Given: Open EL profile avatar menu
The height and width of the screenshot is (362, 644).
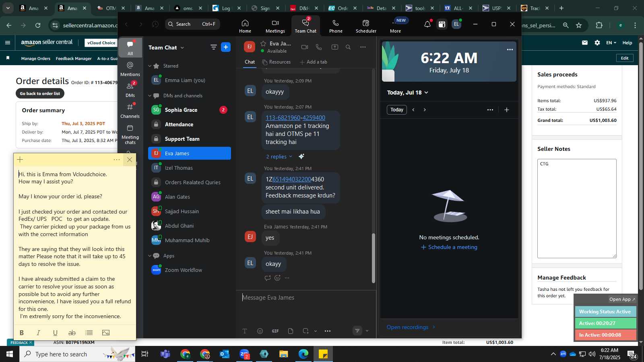Looking at the screenshot, I should (456, 25).
